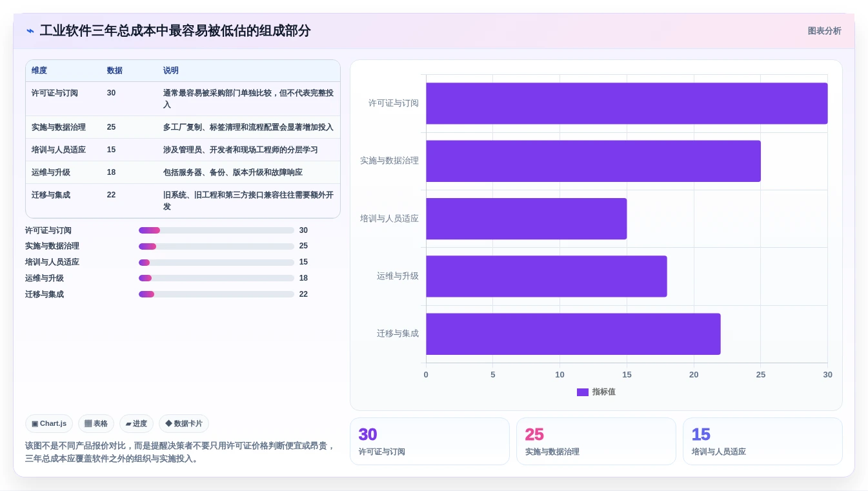
Task: Click the description starting 包括服务器
Action: pos(233,172)
